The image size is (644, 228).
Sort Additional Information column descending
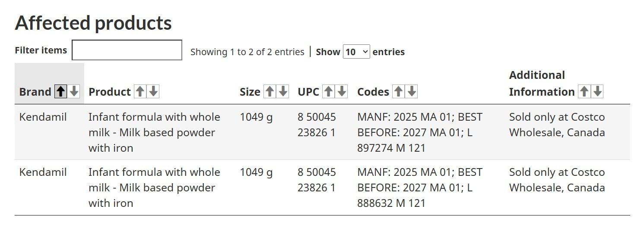[598, 91]
